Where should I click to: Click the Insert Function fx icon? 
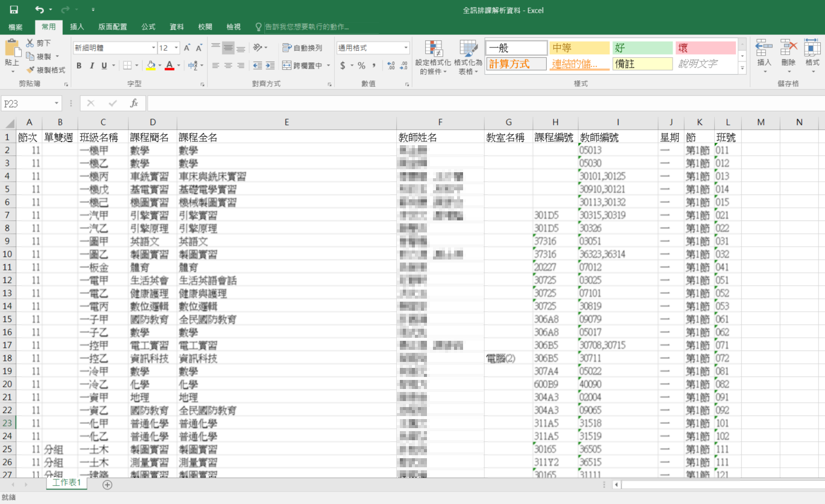click(x=134, y=104)
